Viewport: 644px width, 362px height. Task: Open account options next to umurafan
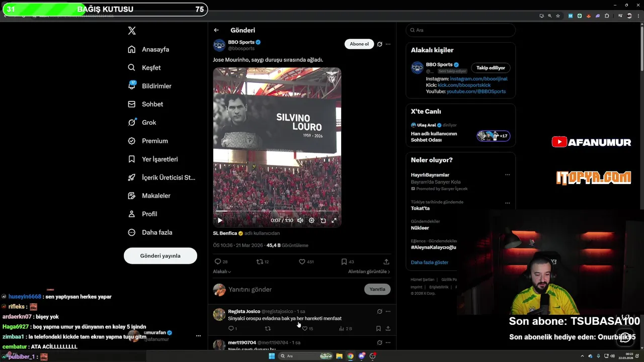tap(198, 336)
